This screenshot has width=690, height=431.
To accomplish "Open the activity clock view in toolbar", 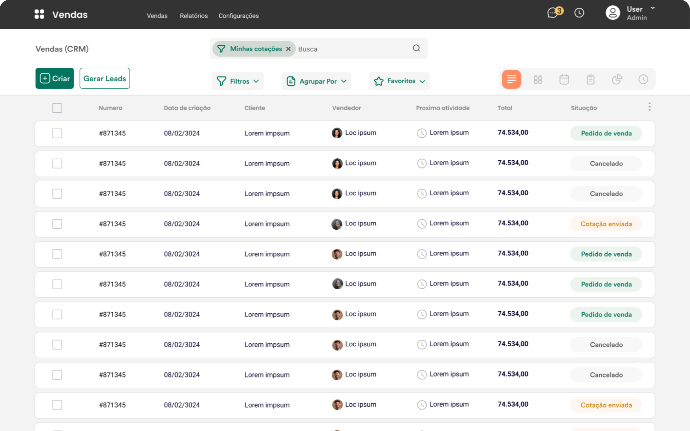I will tap(643, 79).
